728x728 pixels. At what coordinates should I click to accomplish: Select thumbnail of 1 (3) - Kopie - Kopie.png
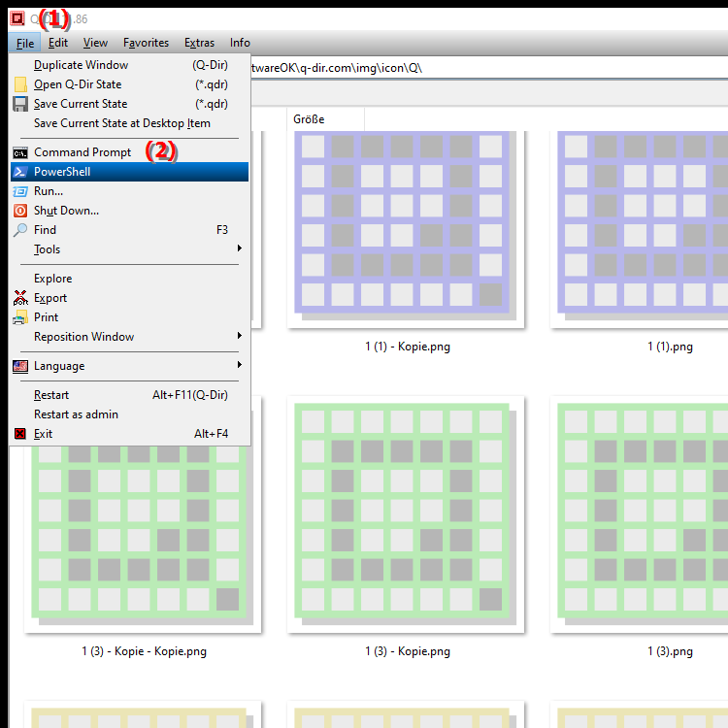click(x=143, y=539)
